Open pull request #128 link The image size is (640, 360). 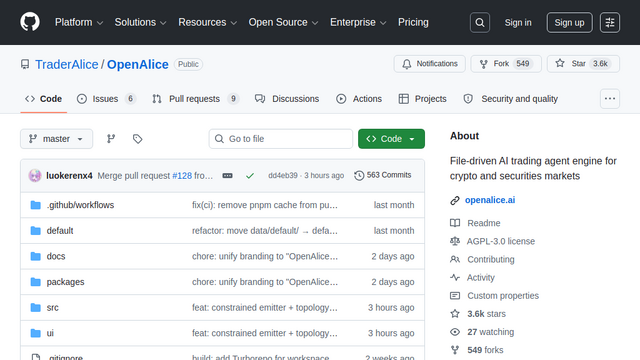pyautogui.click(x=182, y=176)
